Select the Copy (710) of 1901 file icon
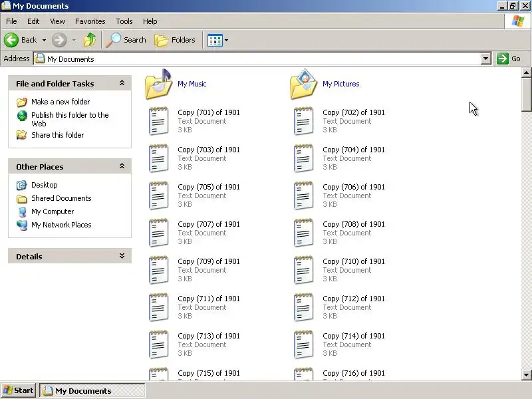The height and width of the screenshot is (399, 532). [x=303, y=271]
